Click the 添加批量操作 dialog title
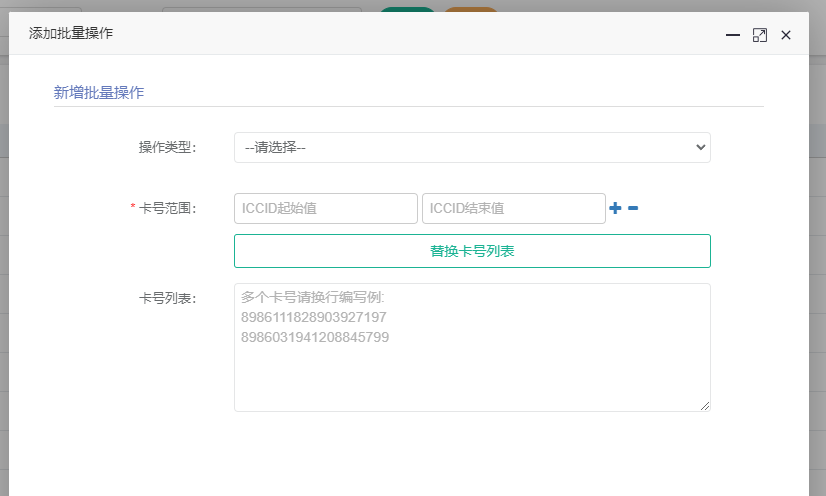Screen dimensions: 826x496 71,33
